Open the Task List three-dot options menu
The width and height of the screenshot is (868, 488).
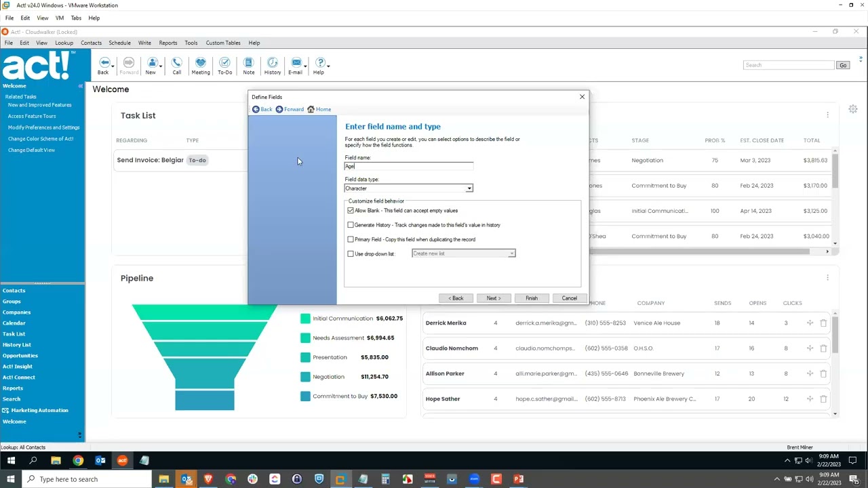click(827, 115)
